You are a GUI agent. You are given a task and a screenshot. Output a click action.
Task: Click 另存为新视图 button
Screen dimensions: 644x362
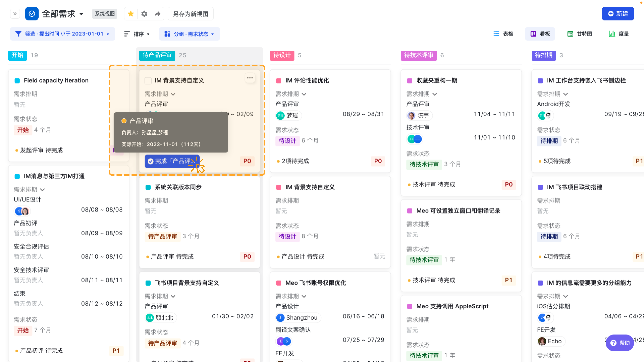191,14
